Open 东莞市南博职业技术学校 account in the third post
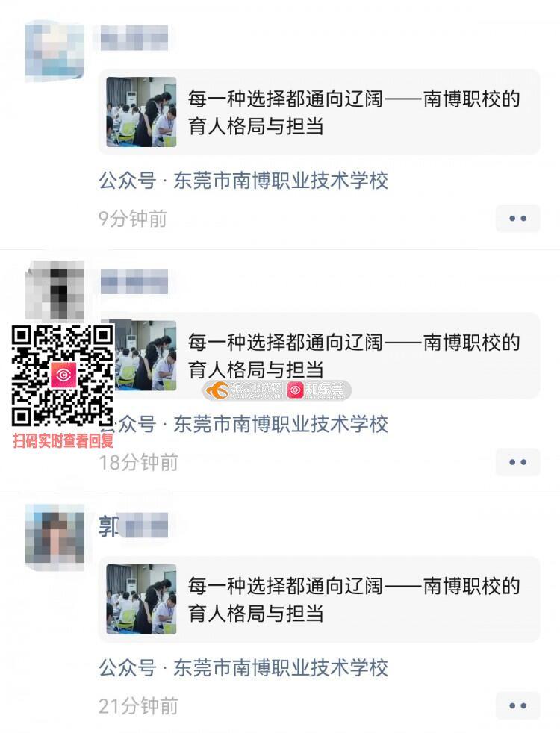 (x=281, y=667)
